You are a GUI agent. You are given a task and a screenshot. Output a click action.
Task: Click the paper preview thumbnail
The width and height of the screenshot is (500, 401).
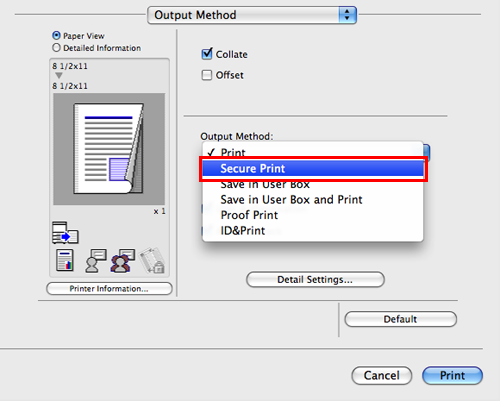click(x=109, y=149)
